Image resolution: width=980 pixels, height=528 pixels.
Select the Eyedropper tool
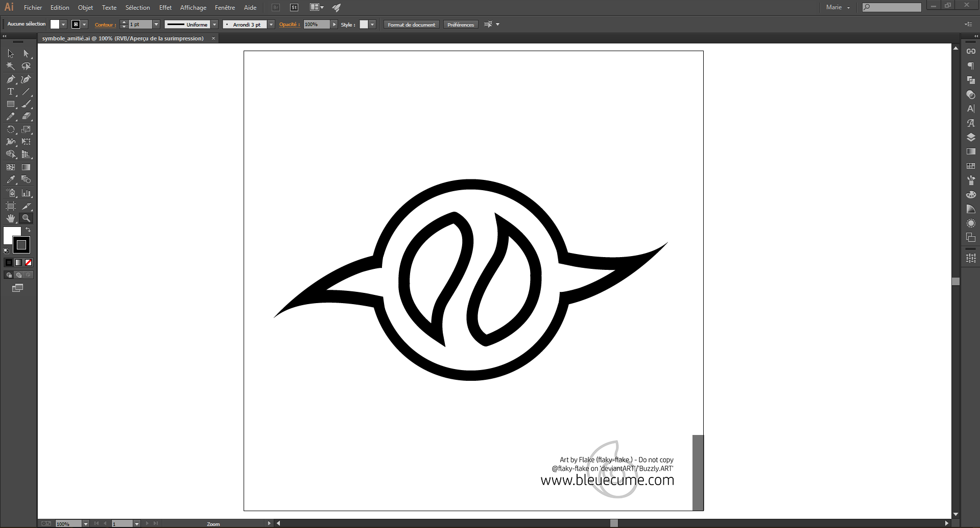(11, 180)
